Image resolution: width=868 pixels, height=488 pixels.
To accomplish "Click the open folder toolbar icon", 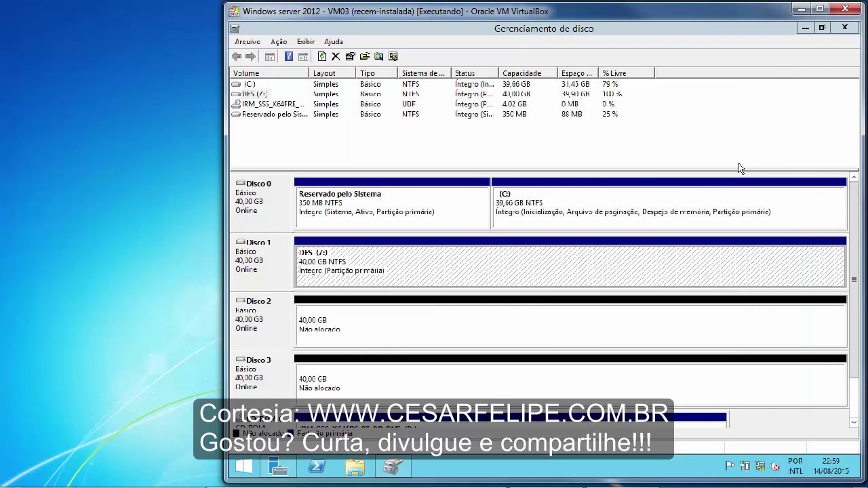I will click(365, 57).
